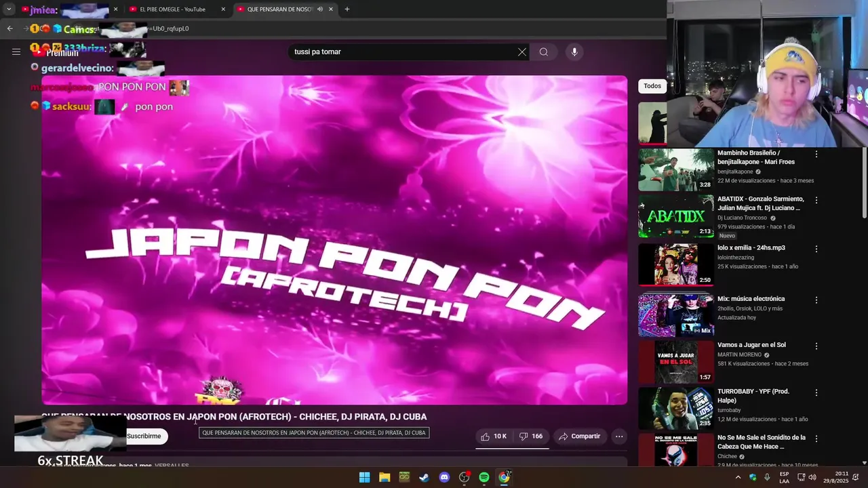Share the video with the Compartir button
868x488 pixels.
580,436
